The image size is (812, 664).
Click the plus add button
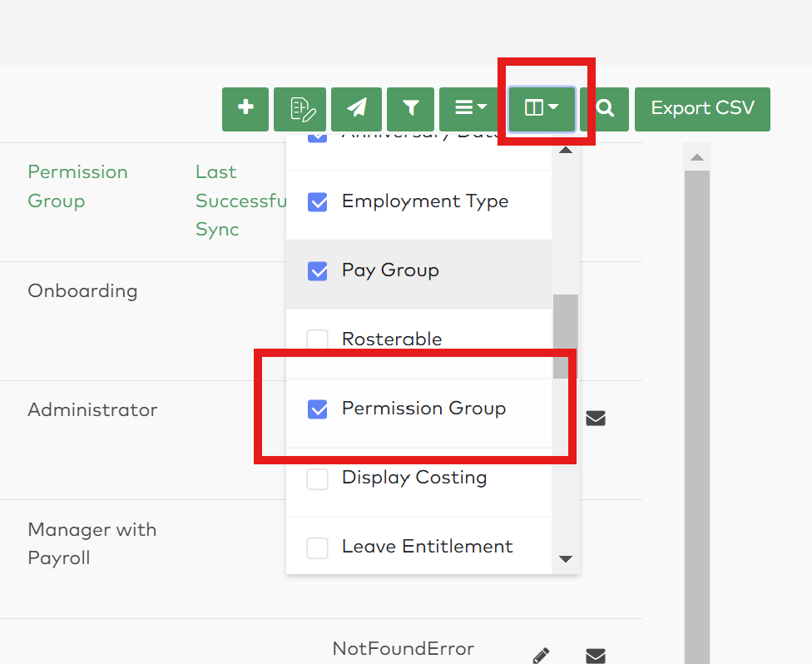245,109
